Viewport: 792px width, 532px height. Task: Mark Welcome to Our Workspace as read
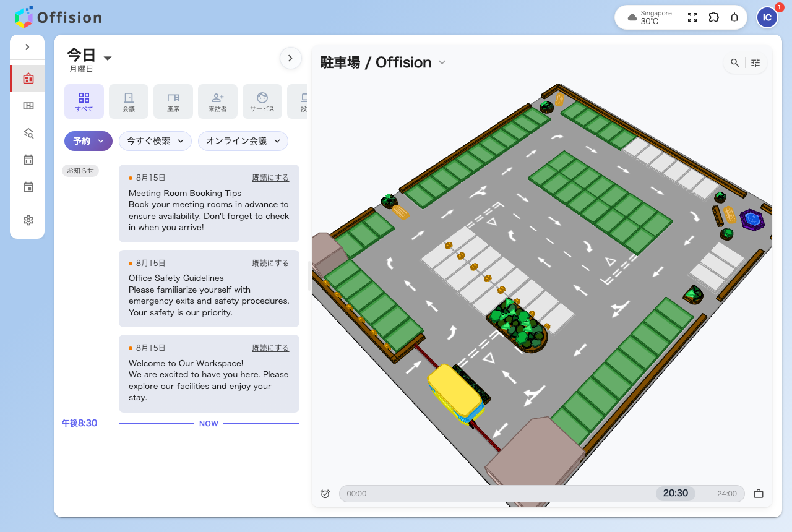pos(270,348)
